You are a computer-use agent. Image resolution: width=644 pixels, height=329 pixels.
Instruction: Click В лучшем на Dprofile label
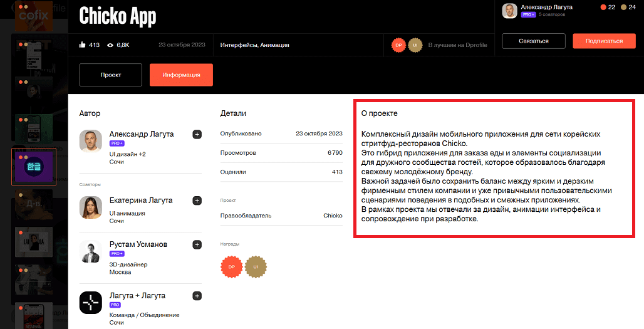[x=457, y=45]
